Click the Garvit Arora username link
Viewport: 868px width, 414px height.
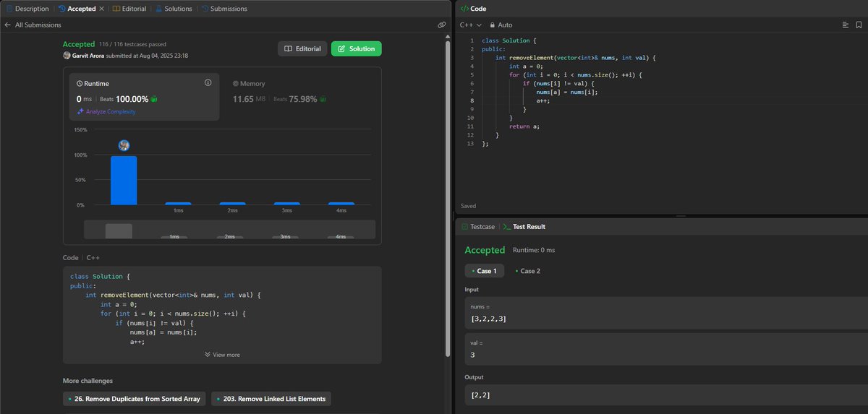tap(88, 55)
